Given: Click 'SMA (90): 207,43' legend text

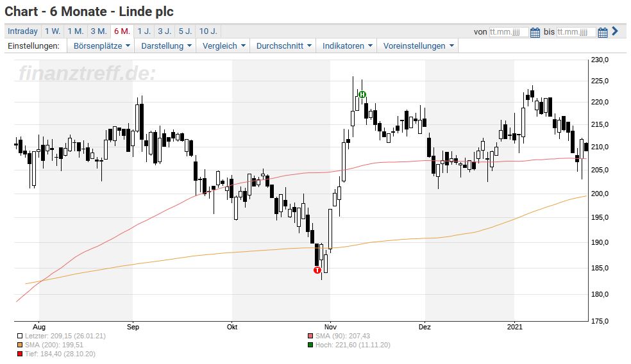Looking at the screenshot, I should click(x=342, y=336).
